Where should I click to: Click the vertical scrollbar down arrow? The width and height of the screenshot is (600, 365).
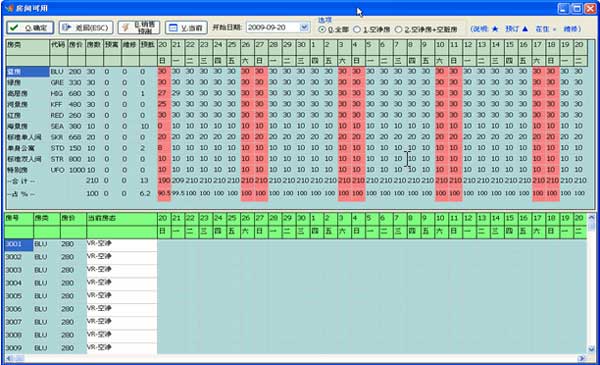click(591, 349)
